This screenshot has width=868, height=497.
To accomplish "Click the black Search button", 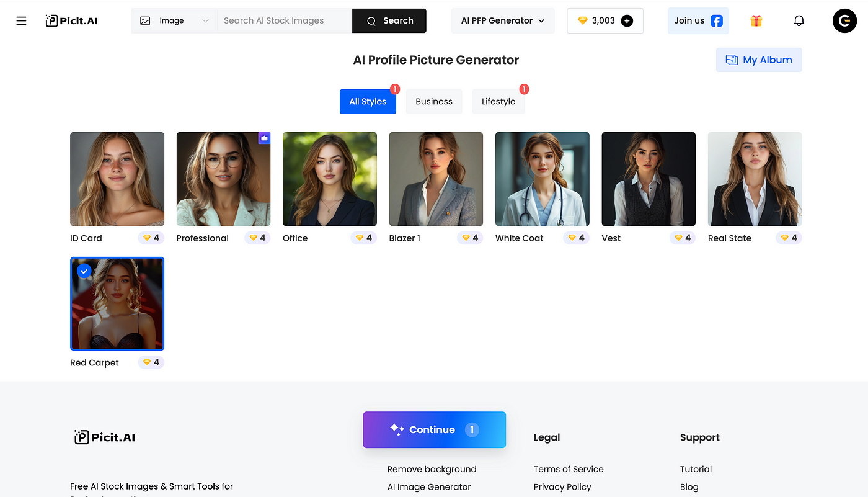I will pos(389,20).
